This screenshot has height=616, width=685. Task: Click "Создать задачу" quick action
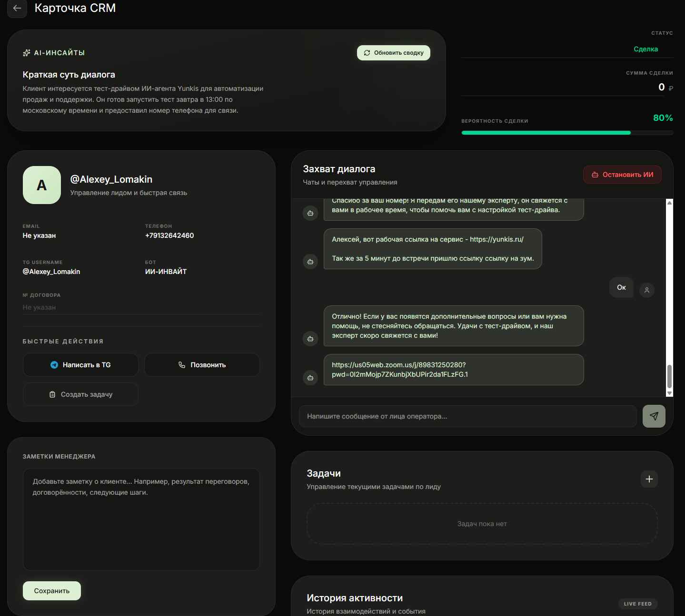[x=80, y=394]
